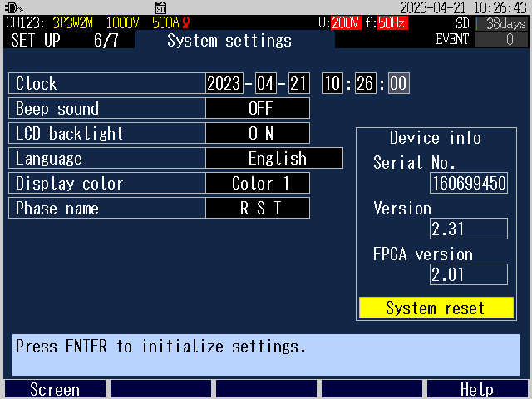Click the red clamp sensor icon
The image size is (532, 399).
(x=186, y=23)
